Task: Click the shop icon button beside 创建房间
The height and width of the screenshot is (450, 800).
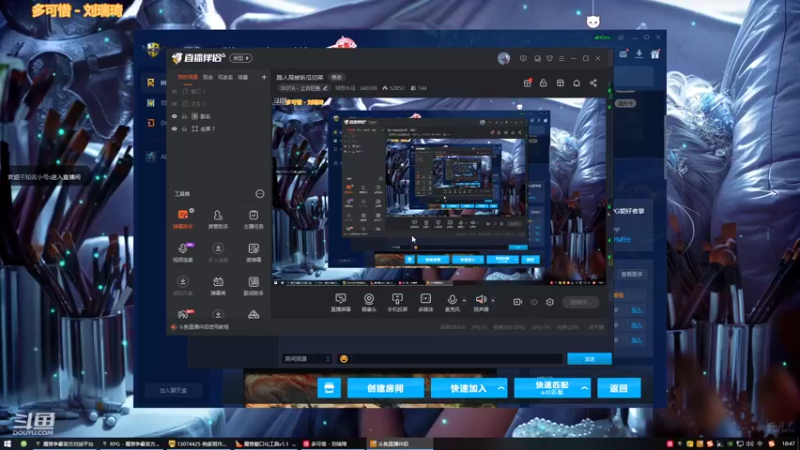Action: pyautogui.click(x=329, y=388)
